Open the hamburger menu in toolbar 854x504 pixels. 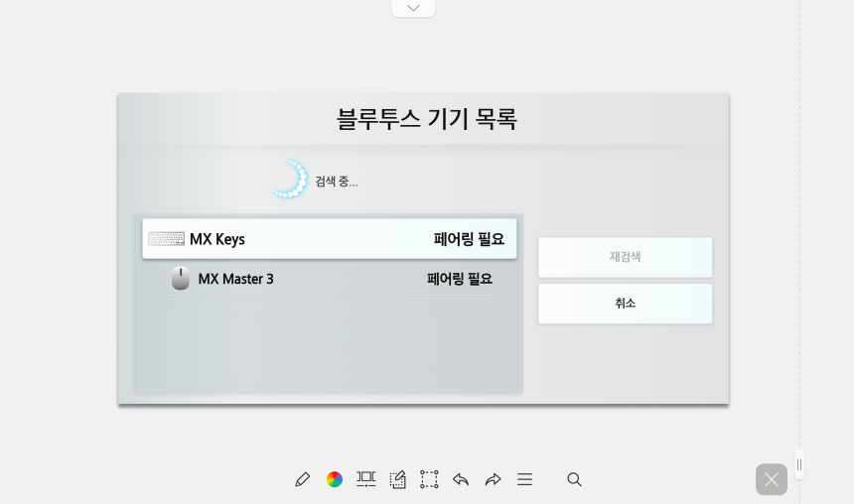(525, 479)
